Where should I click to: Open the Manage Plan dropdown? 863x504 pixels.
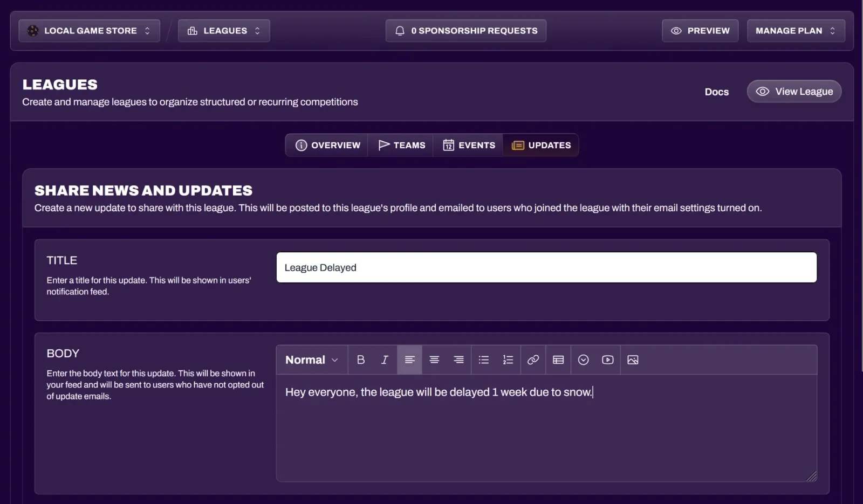796,31
